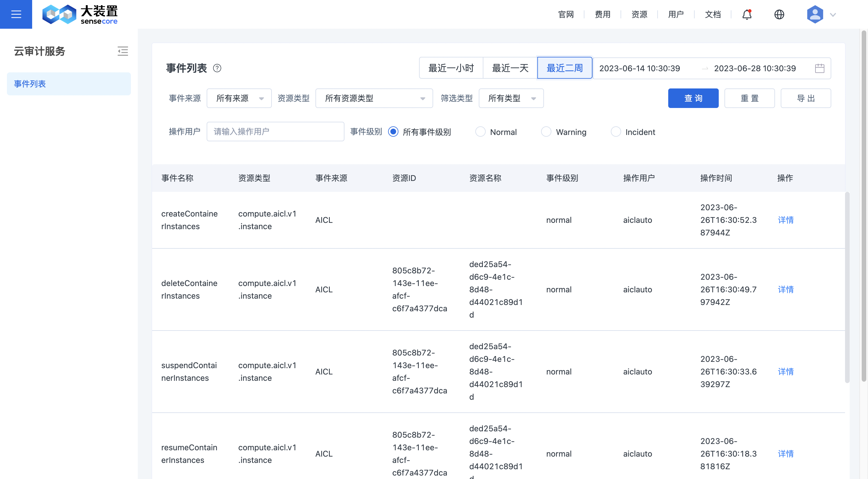
Task: Collapse the 云审计服务 sidebar
Action: 123,51
